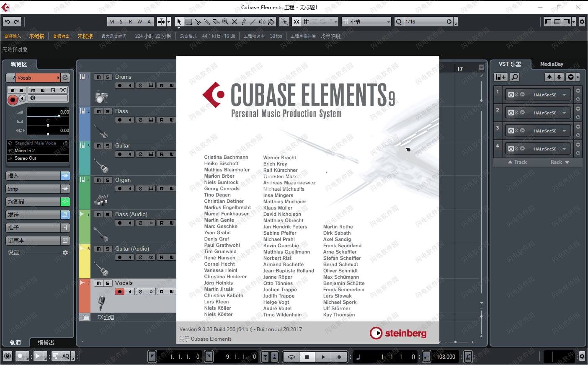Enable Read automation on Guitar (Audio) track
The width and height of the screenshot is (588, 365).
[162, 257]
